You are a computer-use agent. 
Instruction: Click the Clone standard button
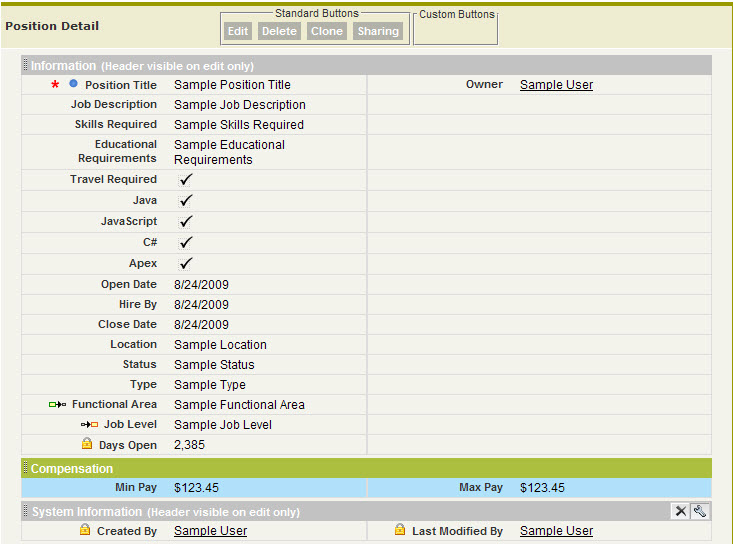tap(327, 31)
